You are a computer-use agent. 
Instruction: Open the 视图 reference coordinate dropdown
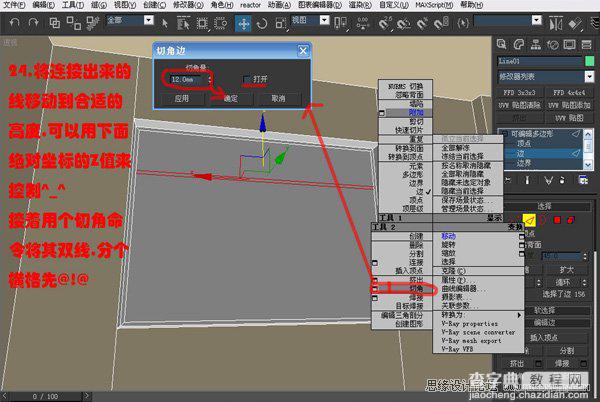[324, 20]
